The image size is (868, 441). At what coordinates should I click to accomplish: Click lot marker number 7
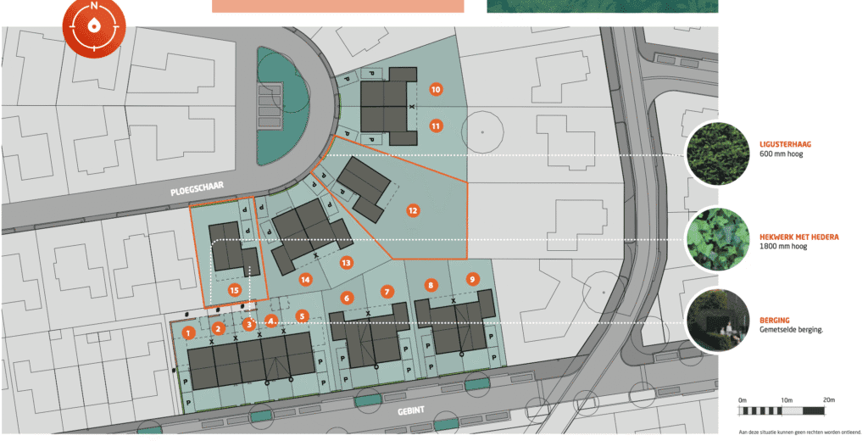pos(387,292)
